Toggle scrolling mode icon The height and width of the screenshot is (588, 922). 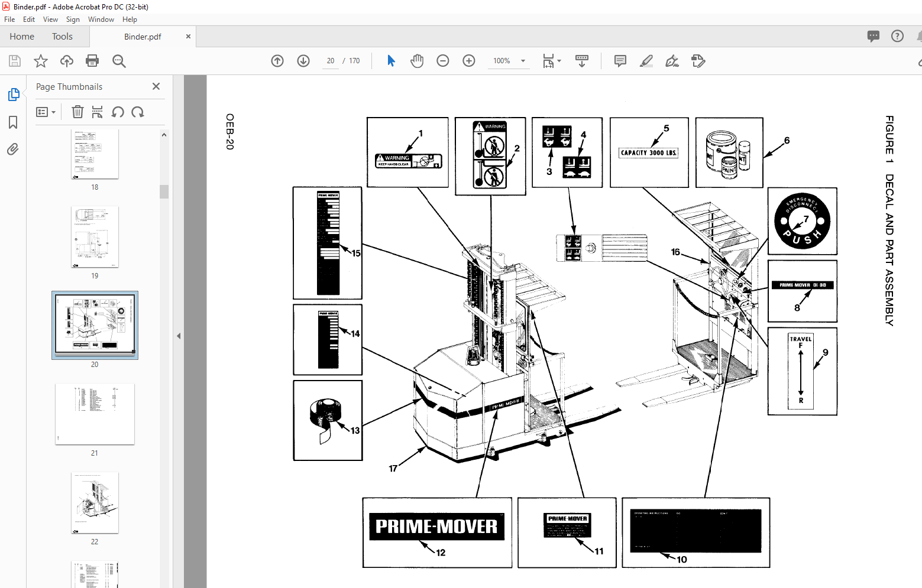point(582,61)
